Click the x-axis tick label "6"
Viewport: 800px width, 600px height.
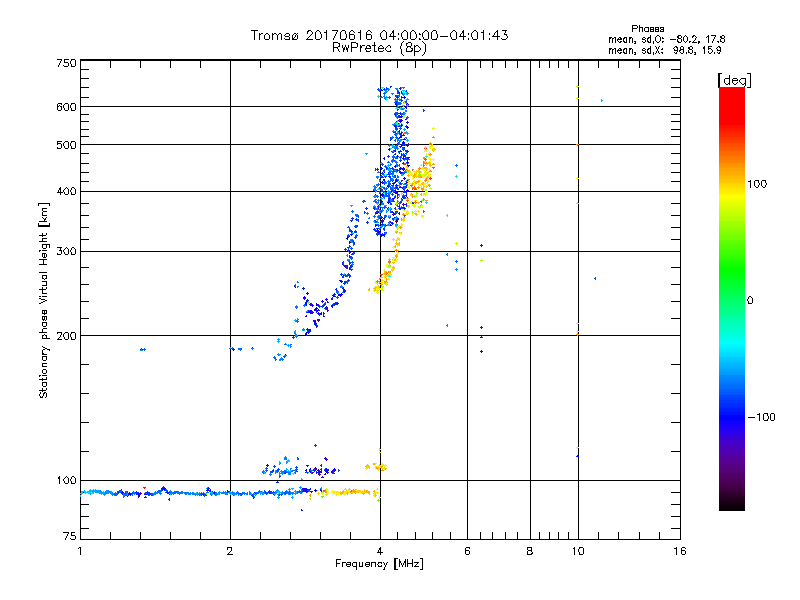[467, 551]
